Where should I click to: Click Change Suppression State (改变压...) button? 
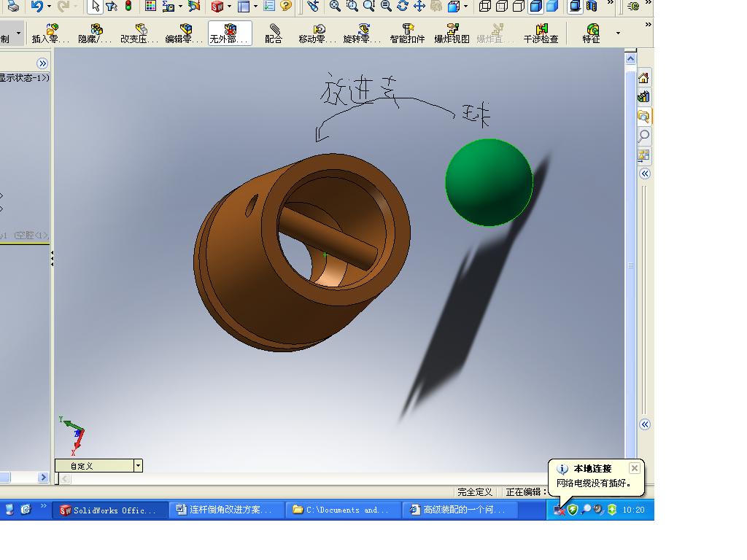coord(139,34)
